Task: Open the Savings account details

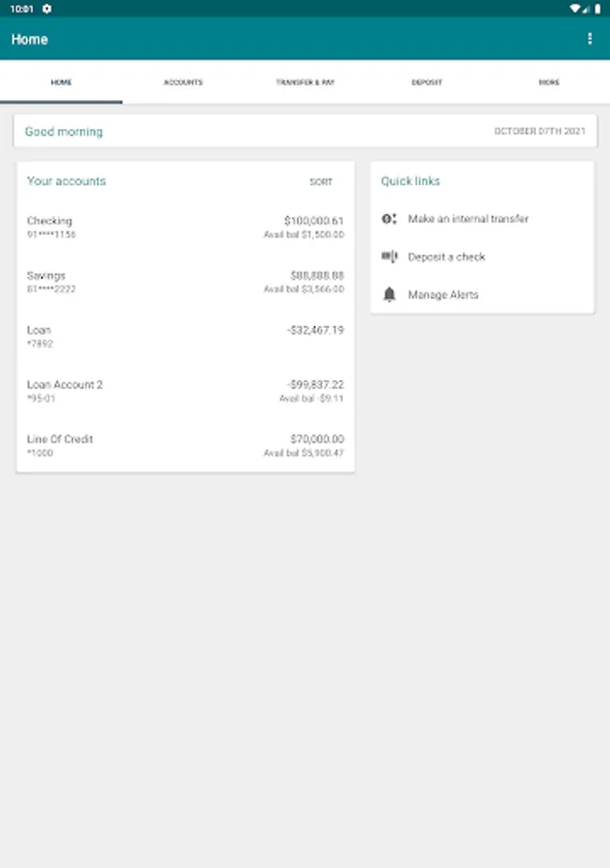Action: [185, 282]
